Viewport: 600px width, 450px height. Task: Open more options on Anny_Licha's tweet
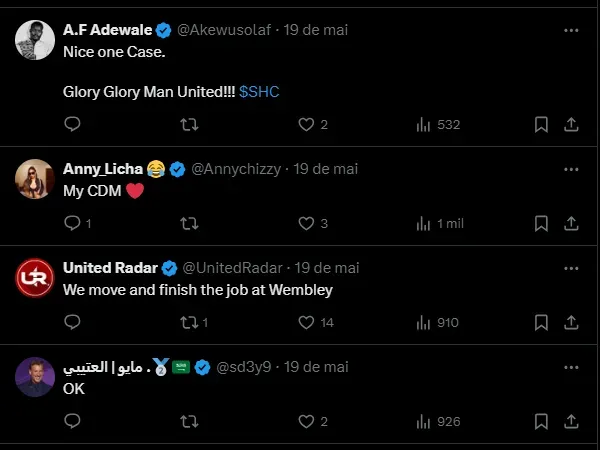point(571,168)
